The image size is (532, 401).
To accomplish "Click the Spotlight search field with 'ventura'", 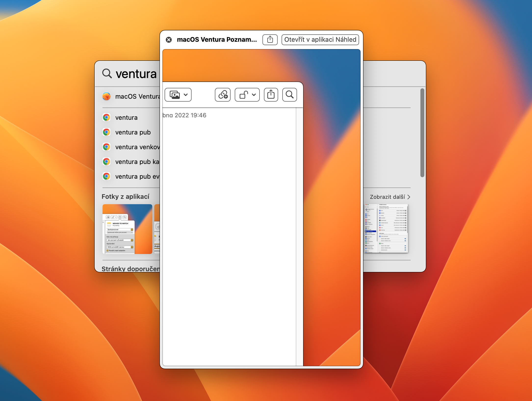I will pos(136,74).
